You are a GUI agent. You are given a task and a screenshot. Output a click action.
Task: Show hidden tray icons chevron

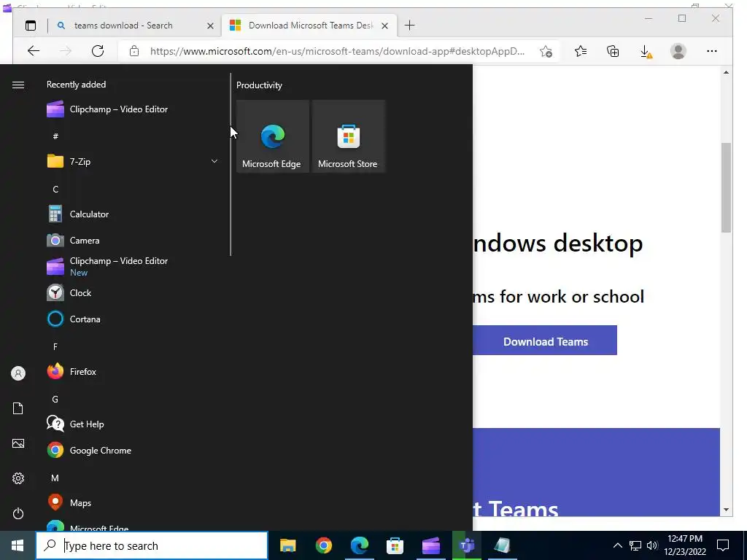pyautogui.click(x=617, y=545)
